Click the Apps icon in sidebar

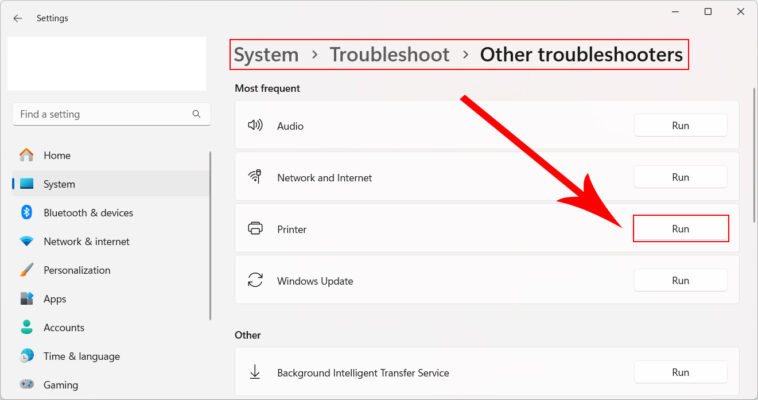coord(27,298)
